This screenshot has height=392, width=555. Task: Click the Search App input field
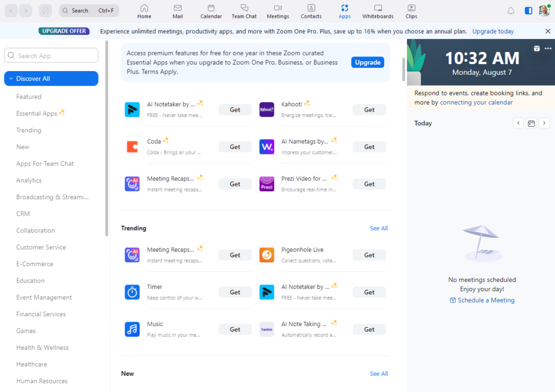pyautogui.click(x=51, y=55)
